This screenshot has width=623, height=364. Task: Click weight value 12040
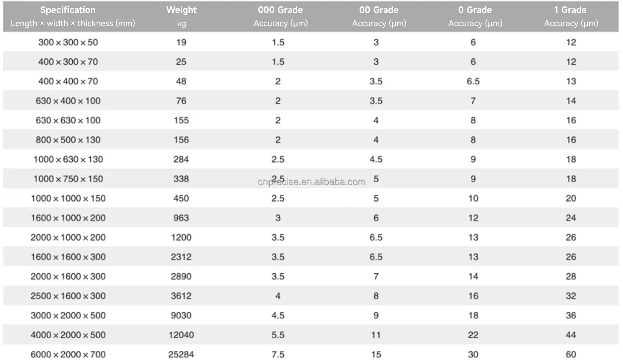coord(181,335)
